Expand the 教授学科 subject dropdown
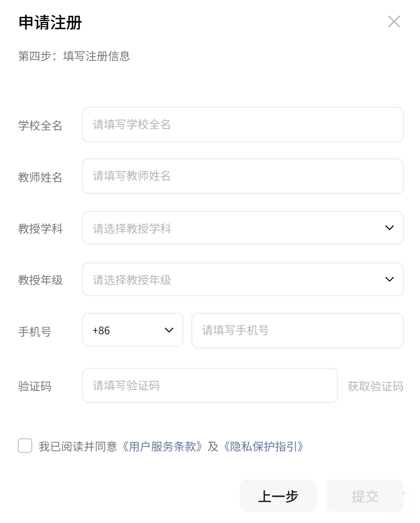Screen dimensions: 420x523 (243, 228)
